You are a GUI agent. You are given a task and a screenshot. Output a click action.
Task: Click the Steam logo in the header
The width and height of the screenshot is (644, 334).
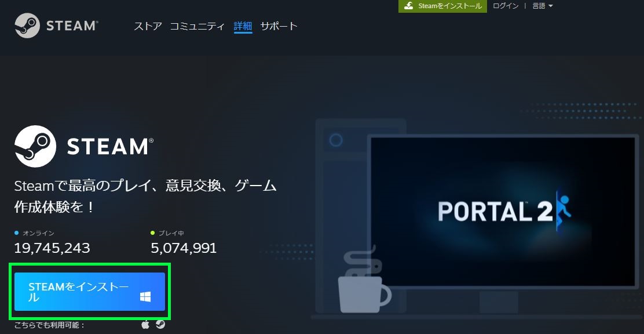[x=56, y=26]
